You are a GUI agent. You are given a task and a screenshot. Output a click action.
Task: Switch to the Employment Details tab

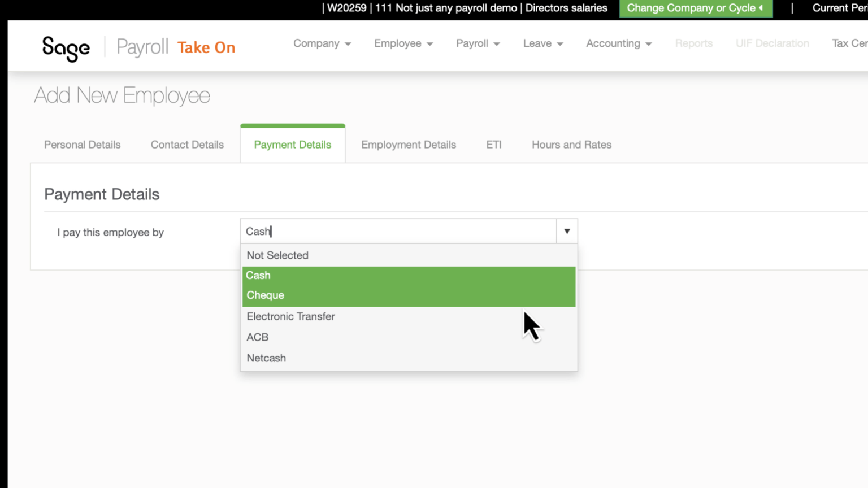point(409,145)
